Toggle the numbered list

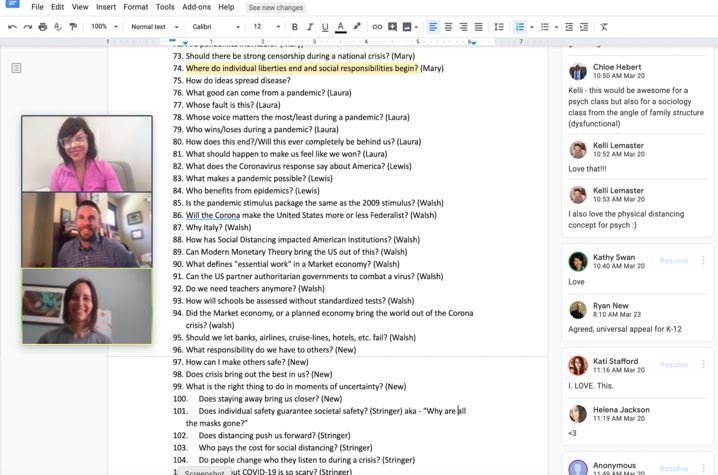520,27
